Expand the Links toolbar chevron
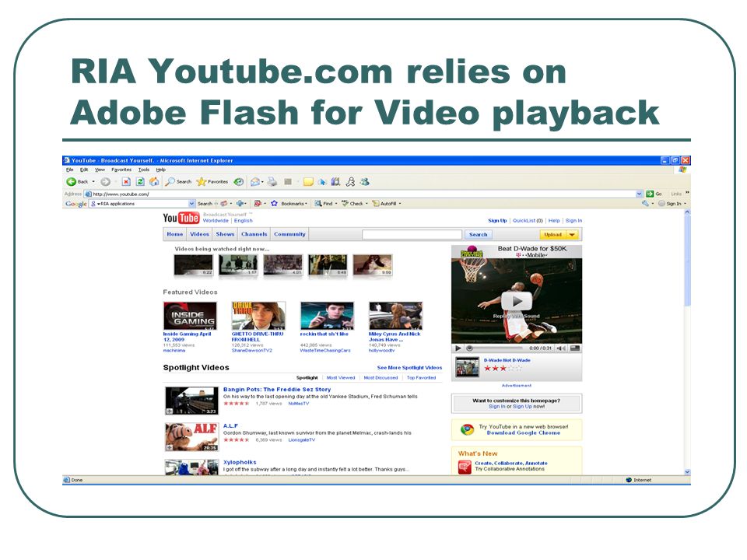The width and height of the screenshot is (747, 560). [x=687, y=193]
